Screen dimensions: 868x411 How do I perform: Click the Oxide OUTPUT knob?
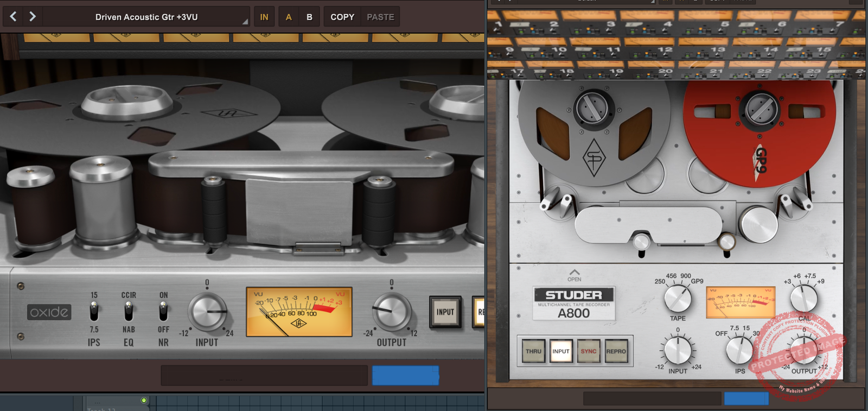coord(391,312)
